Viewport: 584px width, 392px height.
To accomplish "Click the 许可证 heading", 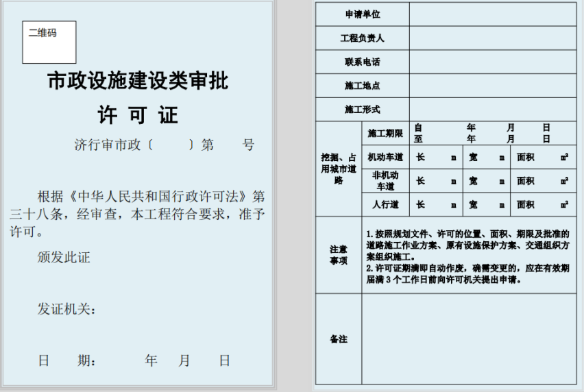I will 137,114.
